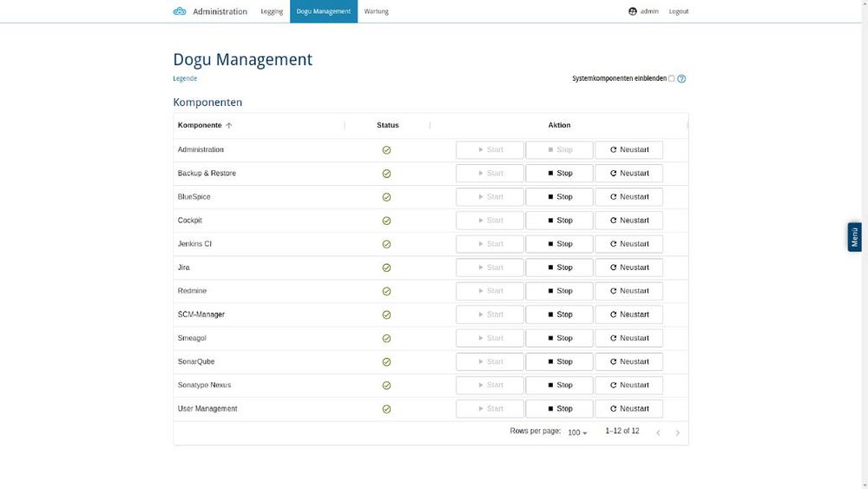Screen dimensions: 868x489
Task: Click Neustart for Redmine
Action: click(628, 291)
